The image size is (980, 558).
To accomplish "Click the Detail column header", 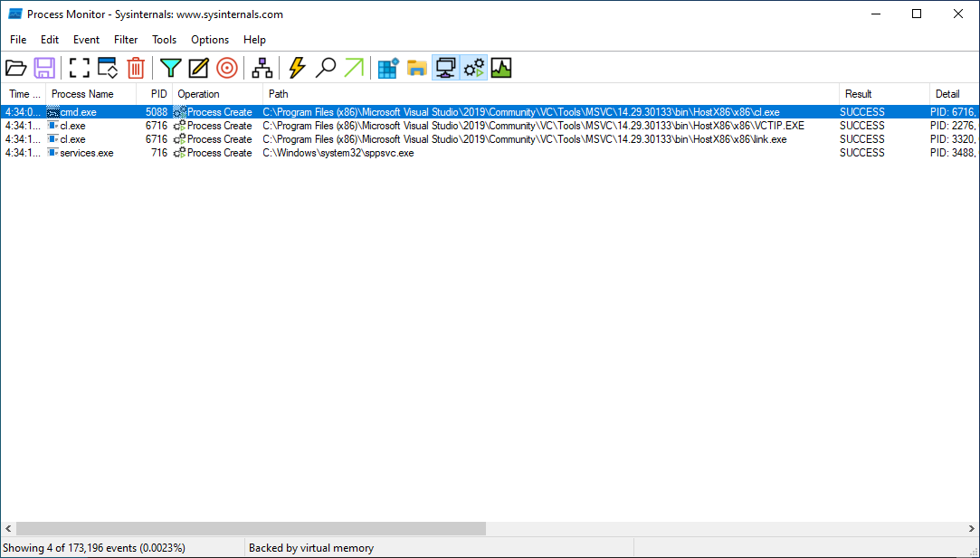I will [x=955, y=94].
